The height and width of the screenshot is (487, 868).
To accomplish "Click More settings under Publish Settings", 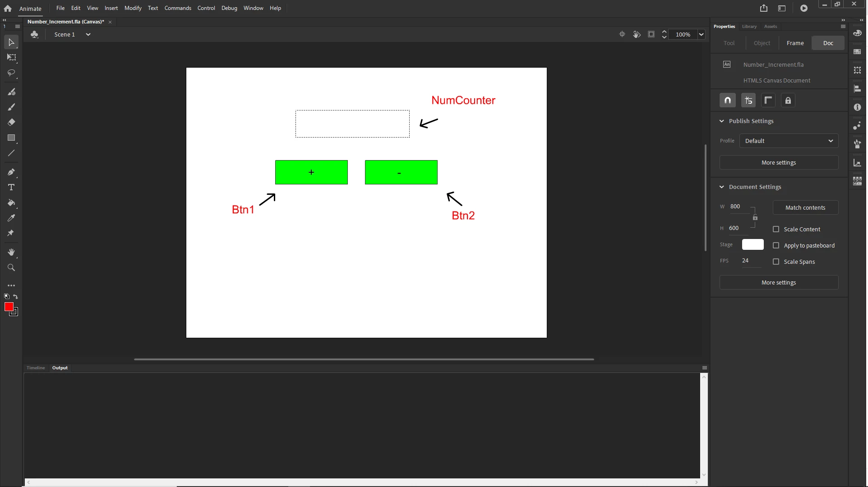I will (779, 162).
